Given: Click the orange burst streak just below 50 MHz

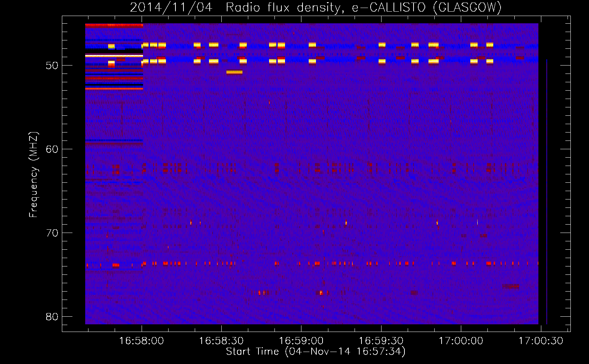Looking at the screenshot, I should [234, 72].
